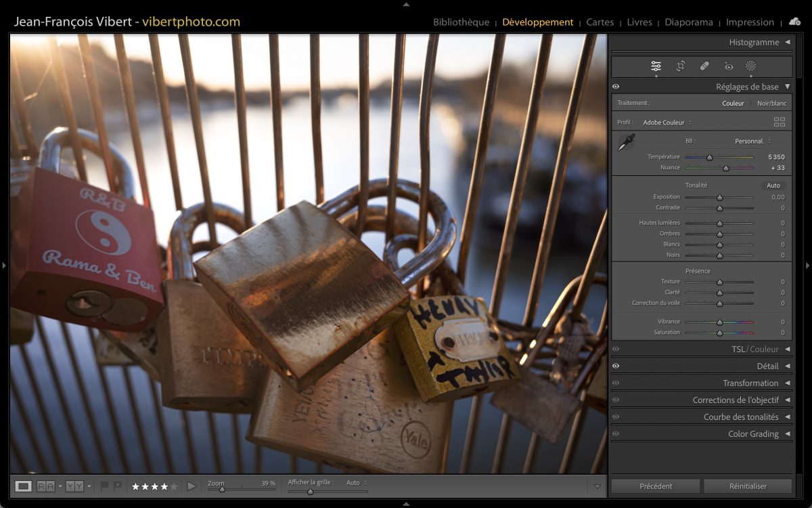The image size is (812, 508).
Task: Select the Crop overlay tool
Action: (680, 66)
